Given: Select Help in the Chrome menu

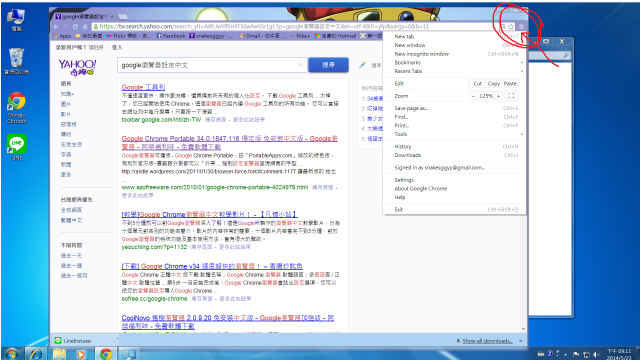Looking at the screenshot, I should 454,197.
